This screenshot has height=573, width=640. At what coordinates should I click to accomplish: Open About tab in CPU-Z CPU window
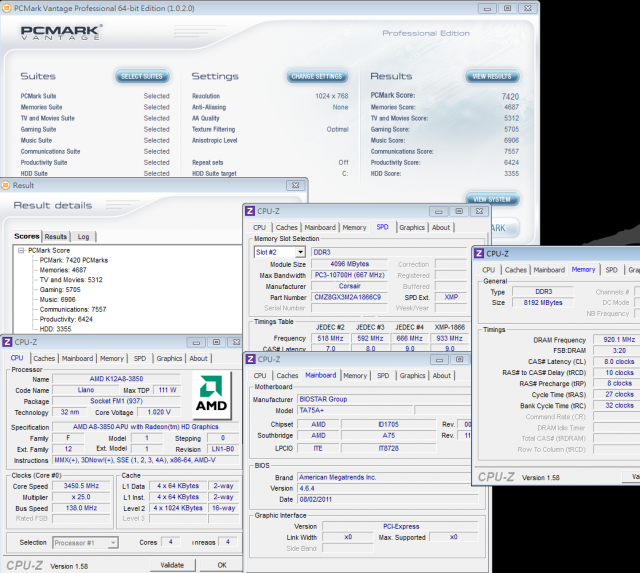click(198, 358)
